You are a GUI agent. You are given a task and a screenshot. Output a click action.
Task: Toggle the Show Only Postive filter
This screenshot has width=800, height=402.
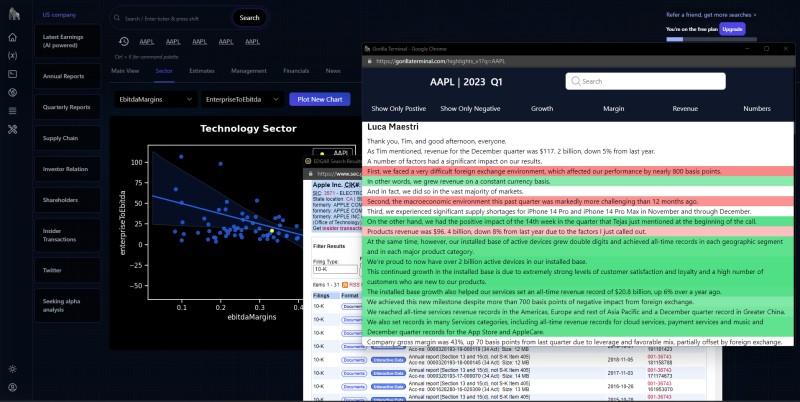[398, 109]
